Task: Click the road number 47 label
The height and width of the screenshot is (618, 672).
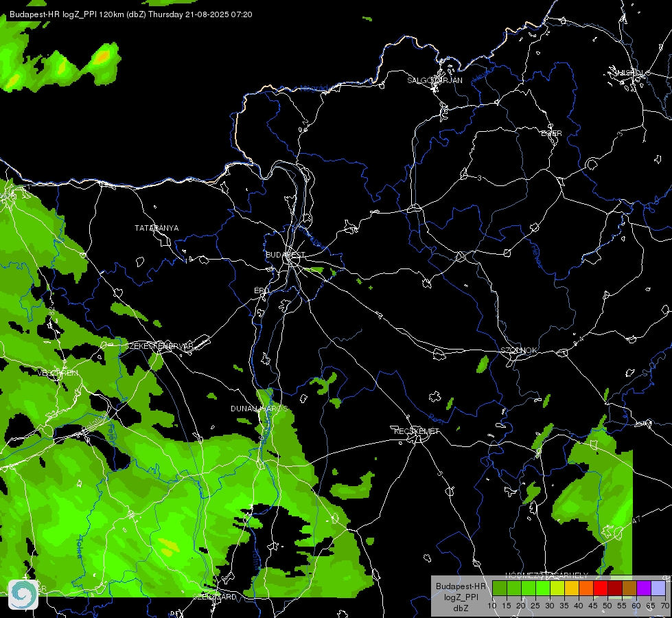Action: (x=636, y=520)
